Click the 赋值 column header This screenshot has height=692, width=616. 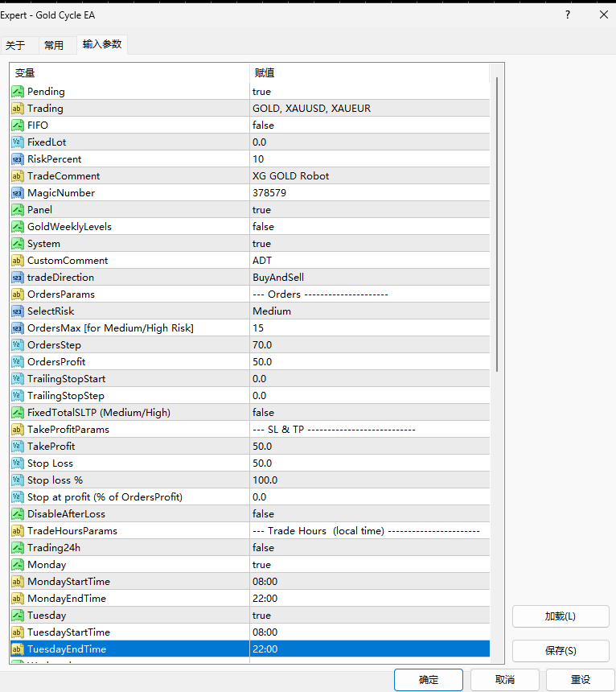pyautogui.click(x=369, y=73)
